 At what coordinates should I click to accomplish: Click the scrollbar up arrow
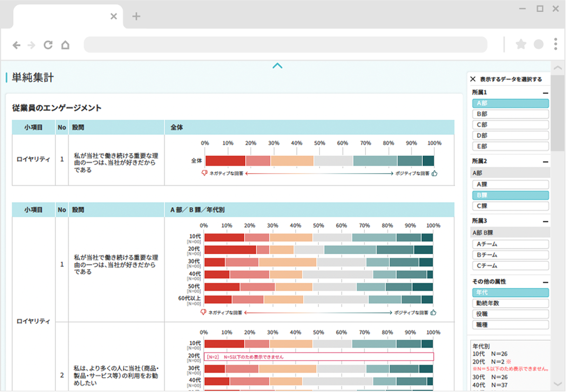click(558, 68)
